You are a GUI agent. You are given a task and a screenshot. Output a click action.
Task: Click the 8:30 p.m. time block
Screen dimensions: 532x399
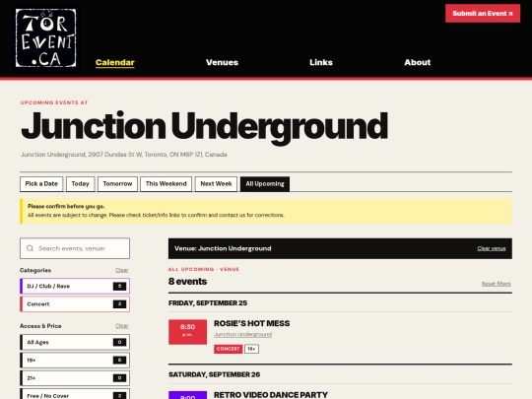point(187,332)
